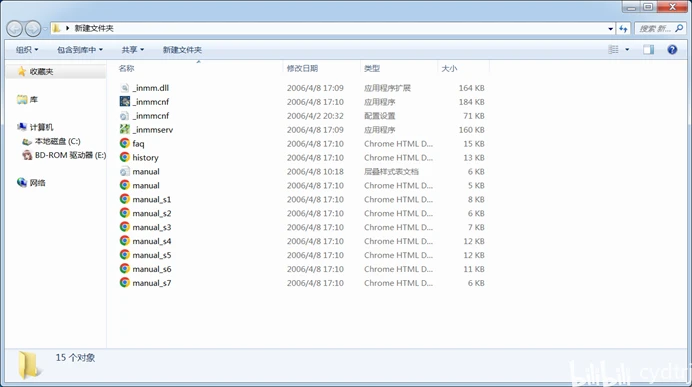Click the history file name
The height and width of the screenshot is (387, 692).
click(145, 158)
